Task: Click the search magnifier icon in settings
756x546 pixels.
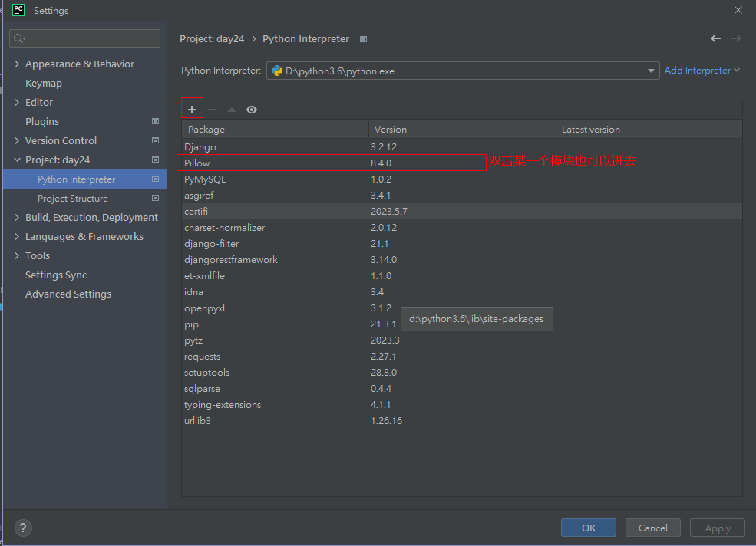Action: coord(19,38)
